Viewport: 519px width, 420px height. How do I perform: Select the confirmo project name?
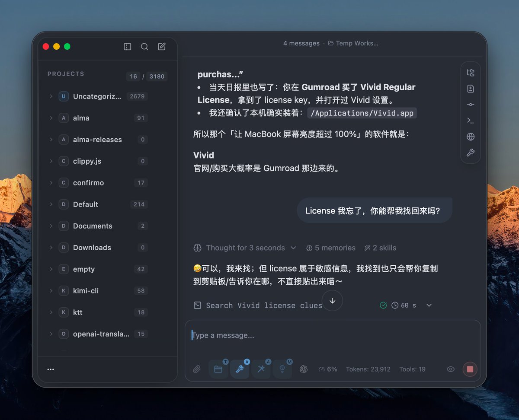click(x=88, y=183)
